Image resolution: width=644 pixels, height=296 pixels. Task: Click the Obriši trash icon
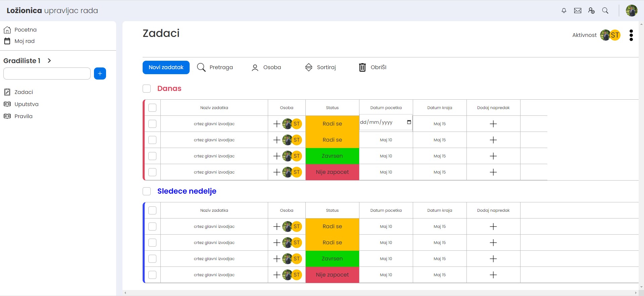pyautogui.click(x=362, y=67)
